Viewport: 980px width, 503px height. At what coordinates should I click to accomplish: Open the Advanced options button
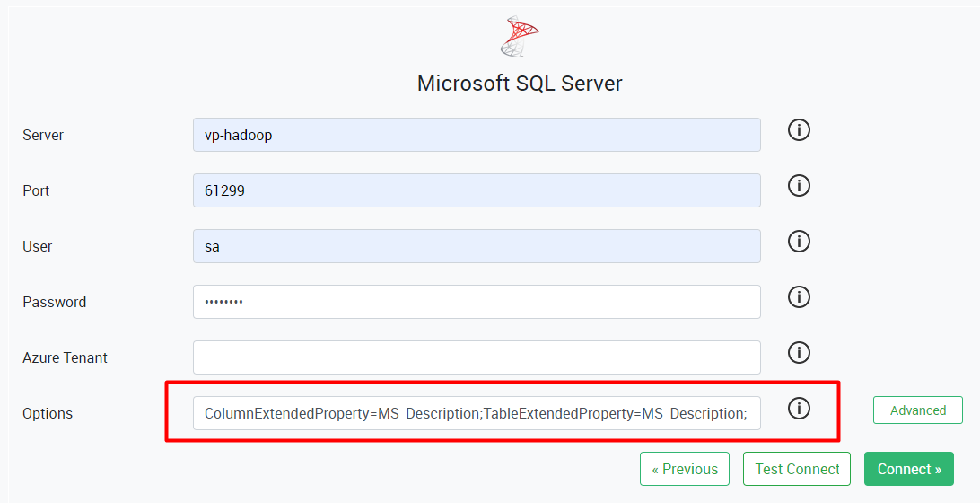(x=917, y=410)
